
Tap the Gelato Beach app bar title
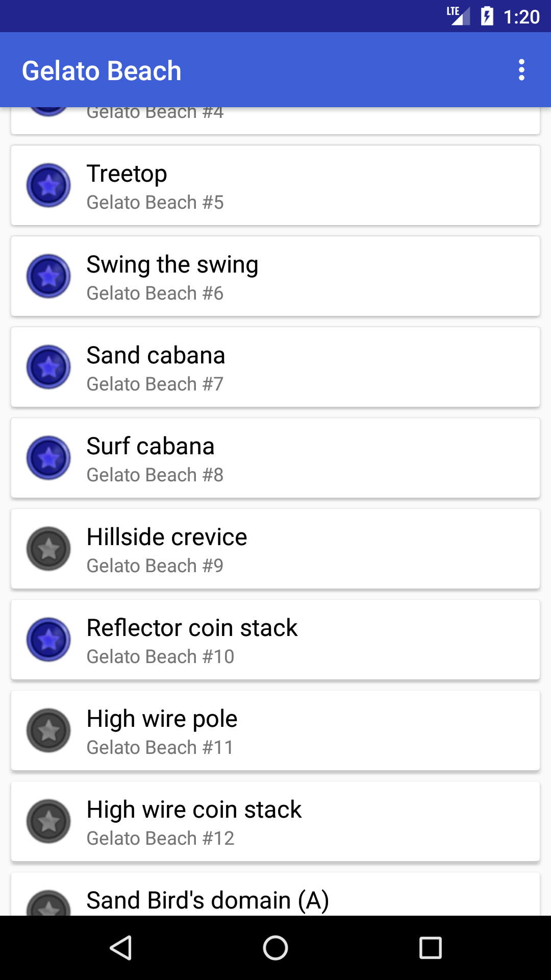(x=102, y=70)
